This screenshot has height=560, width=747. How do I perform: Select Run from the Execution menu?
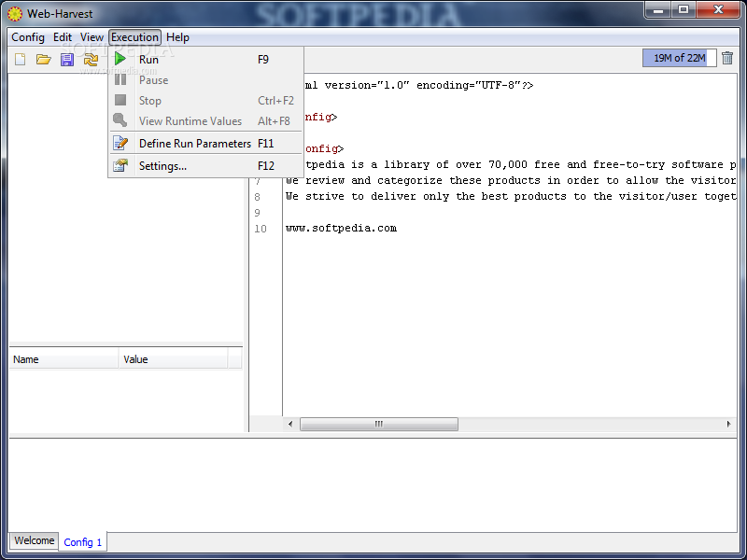(x=205, y=59)
